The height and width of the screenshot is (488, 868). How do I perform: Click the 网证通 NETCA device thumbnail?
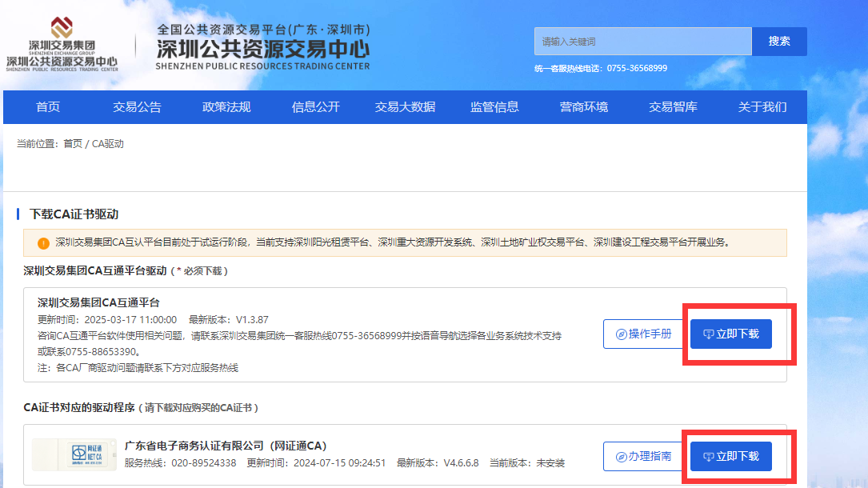[x=74, y=454]
